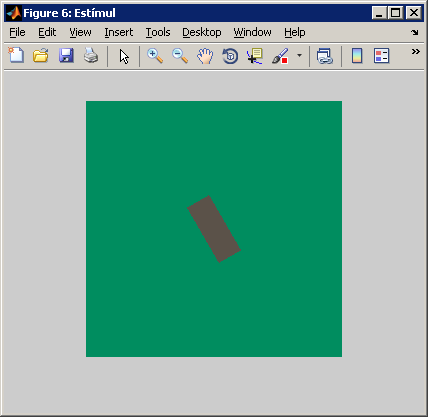Screen dimensions: 428x417
Task: Select the Brush data tool
Action: 280,56
